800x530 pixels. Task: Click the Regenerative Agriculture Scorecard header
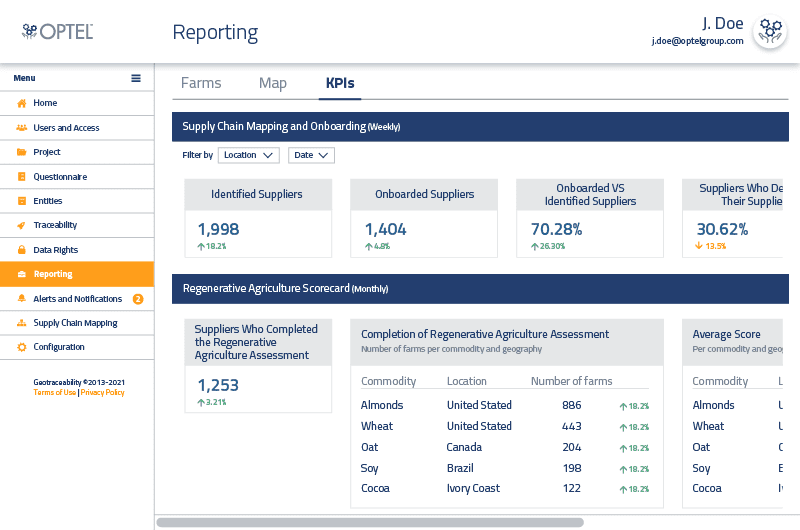click(x=480, y=289)
